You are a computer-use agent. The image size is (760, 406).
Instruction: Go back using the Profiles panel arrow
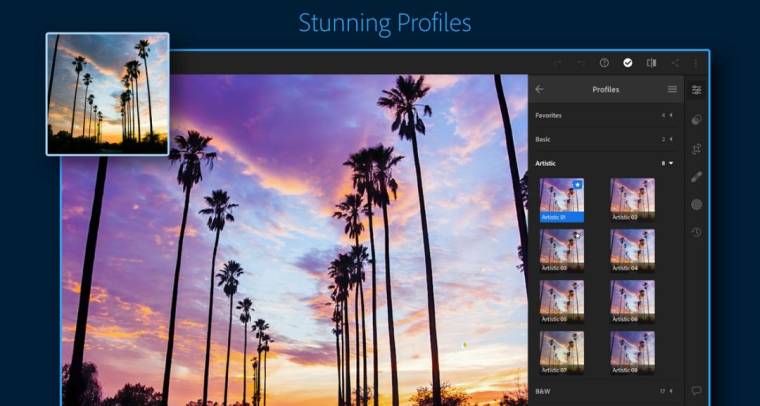coord(540,89)
